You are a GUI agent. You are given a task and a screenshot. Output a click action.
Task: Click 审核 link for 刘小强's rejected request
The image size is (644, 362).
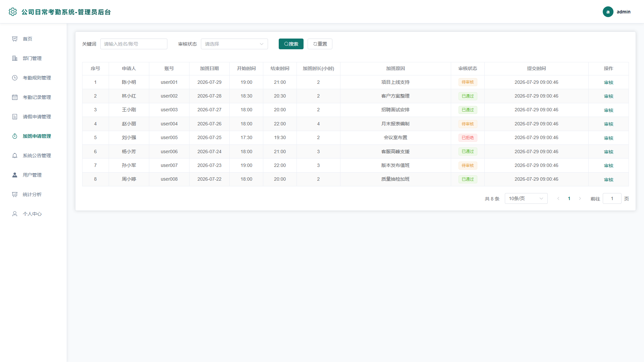[x=608, y=138]
